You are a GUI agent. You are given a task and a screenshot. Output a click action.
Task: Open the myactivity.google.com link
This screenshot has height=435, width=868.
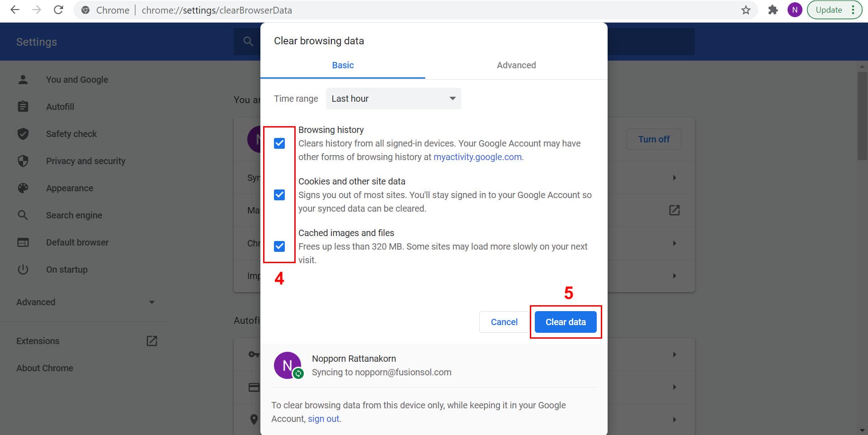point(477,157)
